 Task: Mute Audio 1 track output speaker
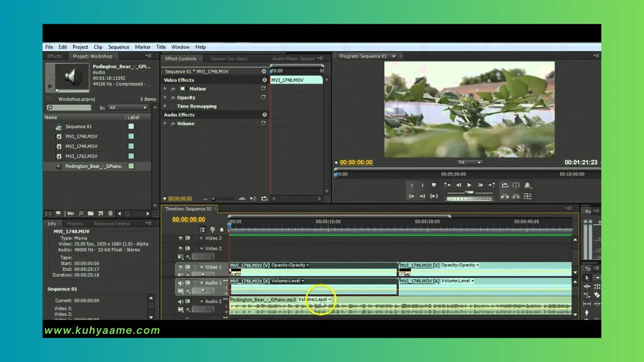coord(181,283)
